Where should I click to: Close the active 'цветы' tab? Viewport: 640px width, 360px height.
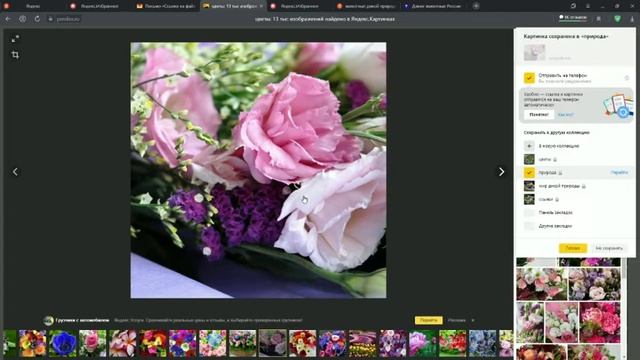click(x=261, y=6)
